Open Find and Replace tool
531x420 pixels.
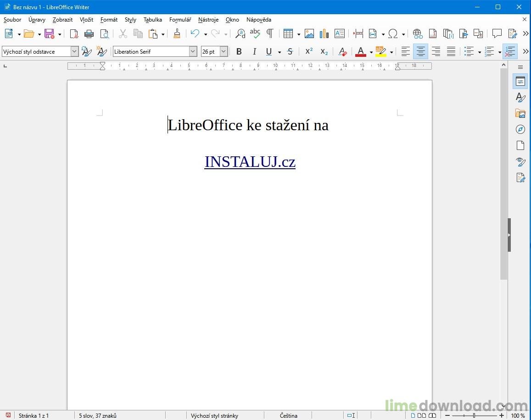(x=240, y=33)
